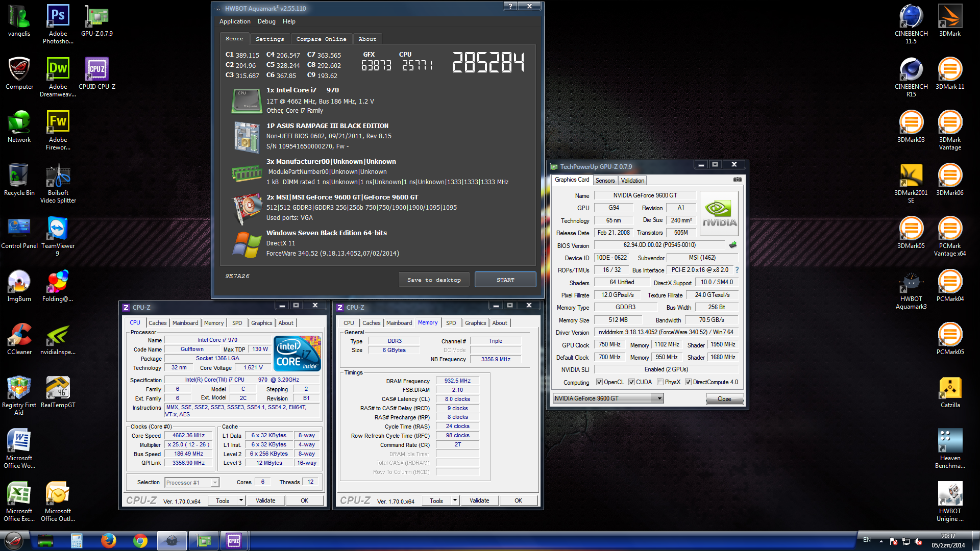Screen dimensions: 980x551
Task: Open Validation tab in GPU-Z
Action: click(x=632, y=181)
